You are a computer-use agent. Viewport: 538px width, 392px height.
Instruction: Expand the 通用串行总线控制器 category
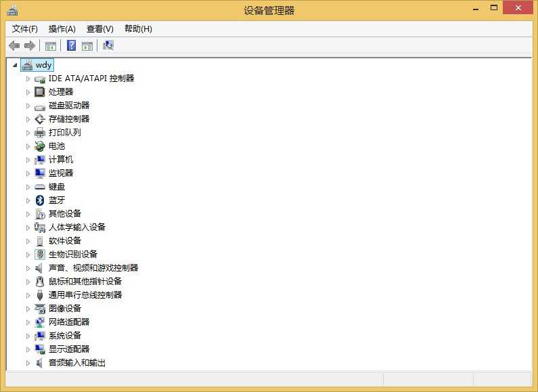click(28, 295)
